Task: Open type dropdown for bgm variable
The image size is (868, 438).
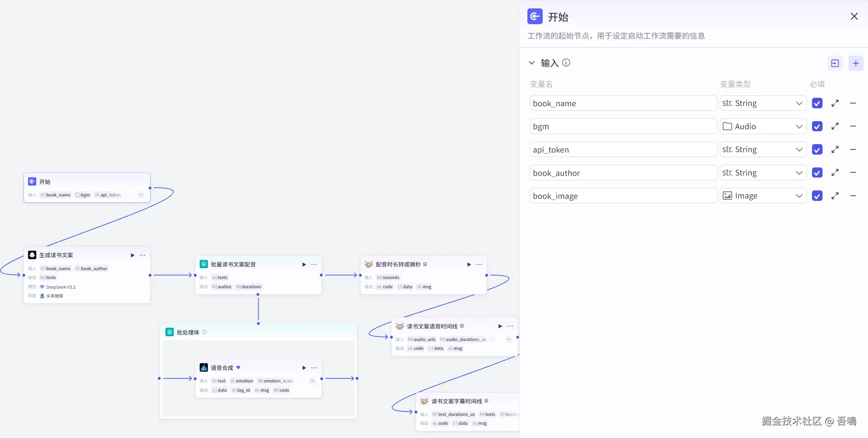Action: tap(763, 126)
